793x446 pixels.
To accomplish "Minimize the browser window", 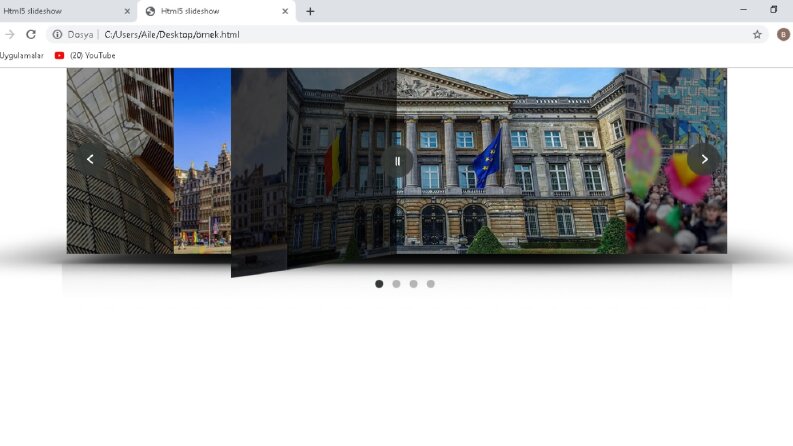I will tap(743, 10).
